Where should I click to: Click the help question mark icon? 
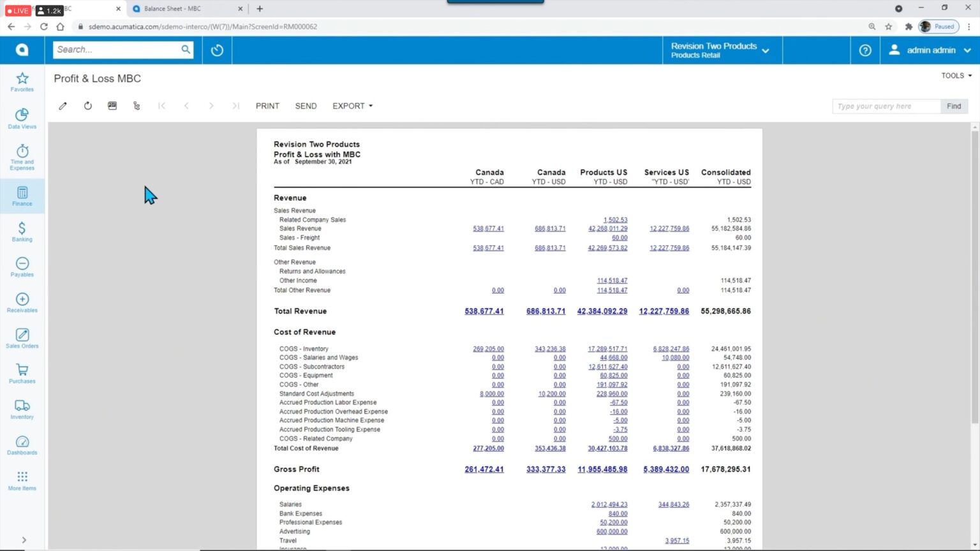tap(865, 50)
